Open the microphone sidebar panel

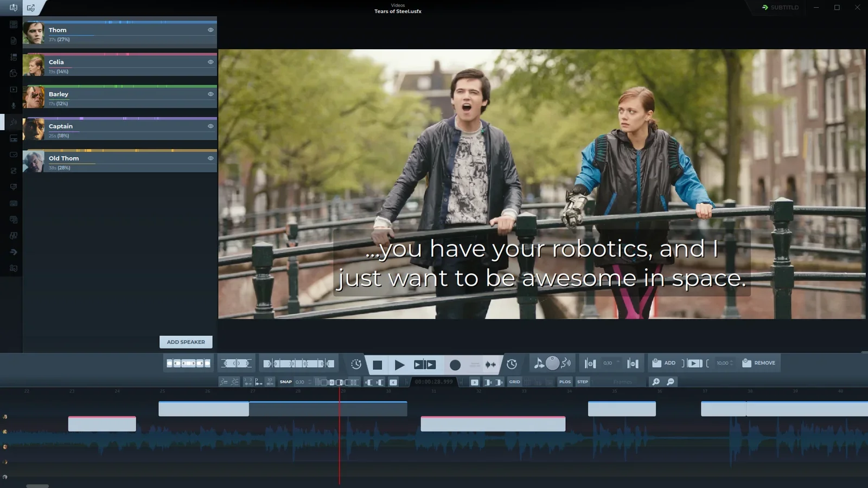[x=14, y=106]
